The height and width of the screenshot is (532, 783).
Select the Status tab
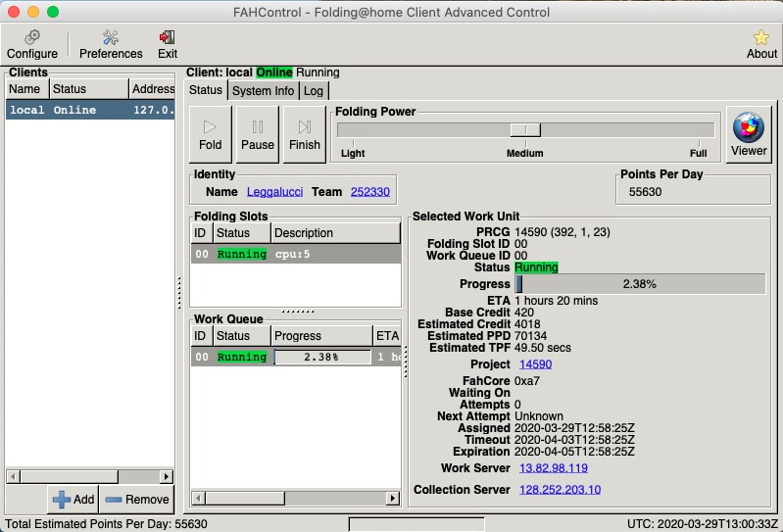tap(206, 90)
